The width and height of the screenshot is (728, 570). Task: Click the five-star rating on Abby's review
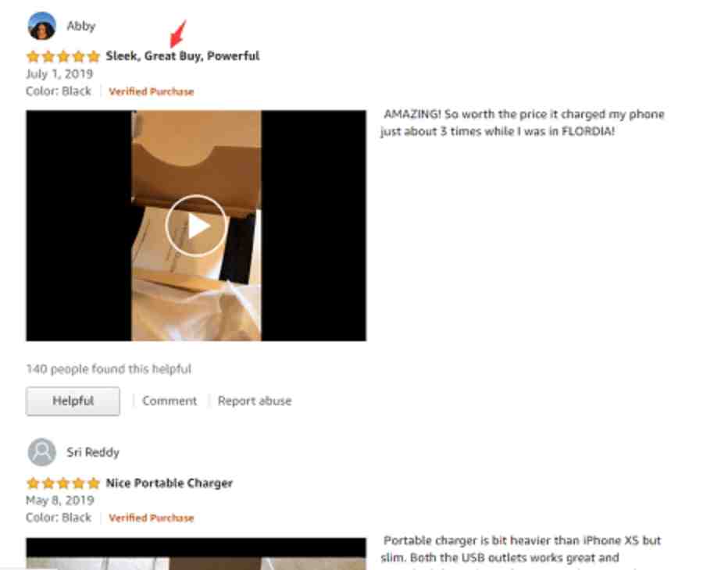click(63, 57)
